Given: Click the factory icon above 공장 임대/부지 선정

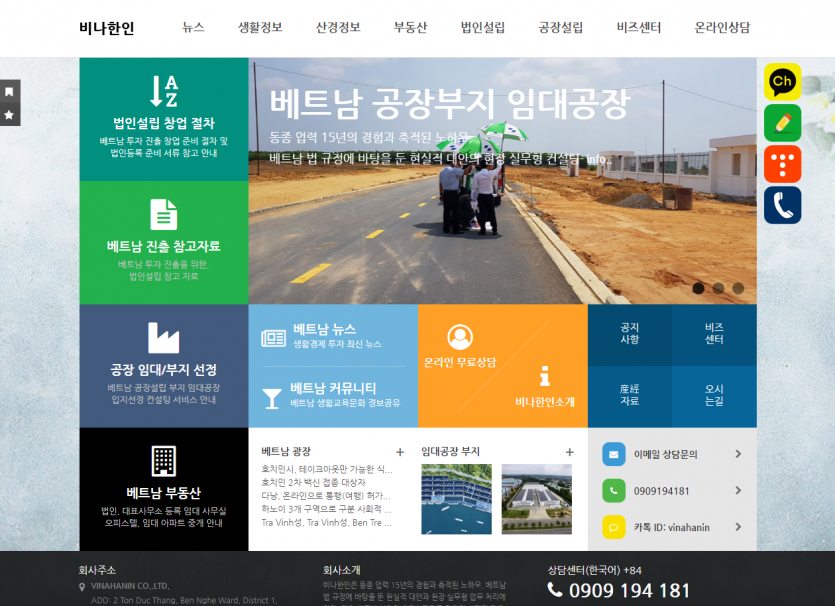Looking at the screenshot, I should [163, 338].
